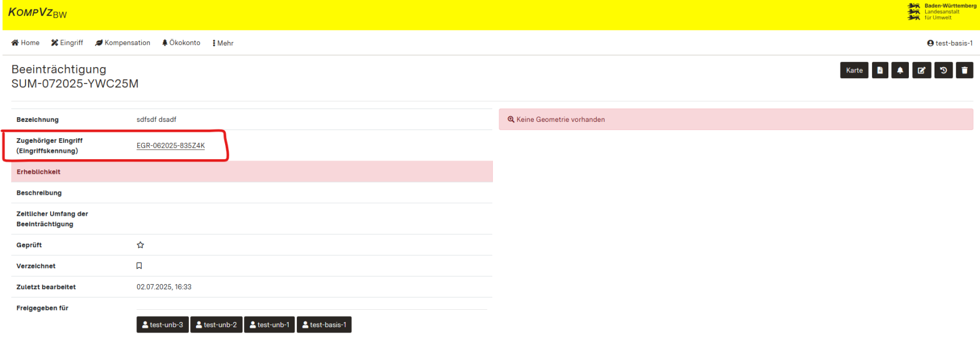
Task: Click the Verzeichnet row label
Action: tap(36, 266)
